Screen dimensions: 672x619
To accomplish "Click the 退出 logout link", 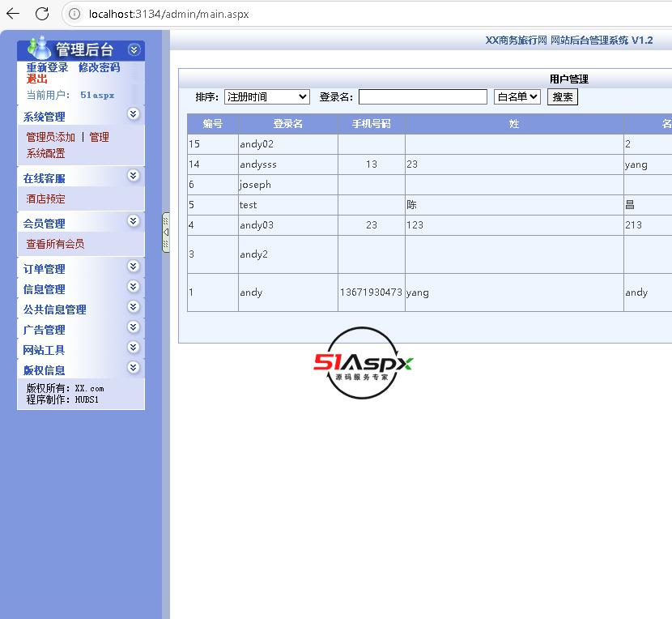I will [37, 79].
